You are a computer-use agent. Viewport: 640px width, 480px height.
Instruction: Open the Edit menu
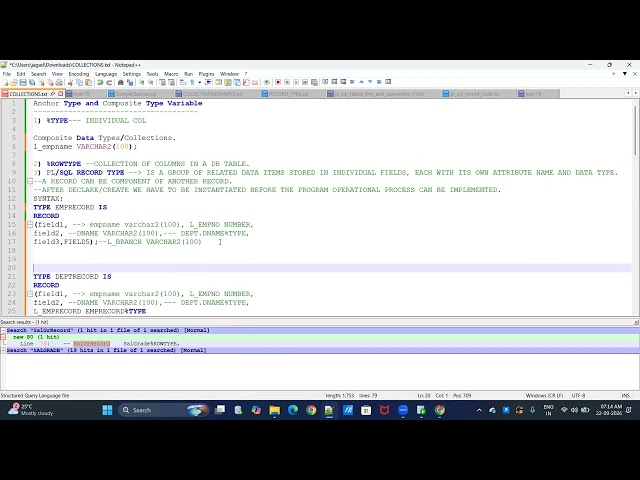pyautogui.click(x=21, y=74)
